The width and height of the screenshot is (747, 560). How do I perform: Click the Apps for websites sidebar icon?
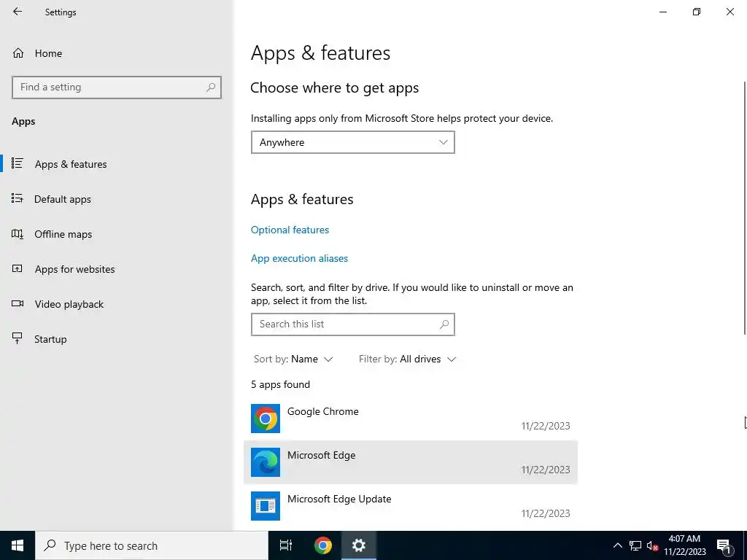pos(18,268)
